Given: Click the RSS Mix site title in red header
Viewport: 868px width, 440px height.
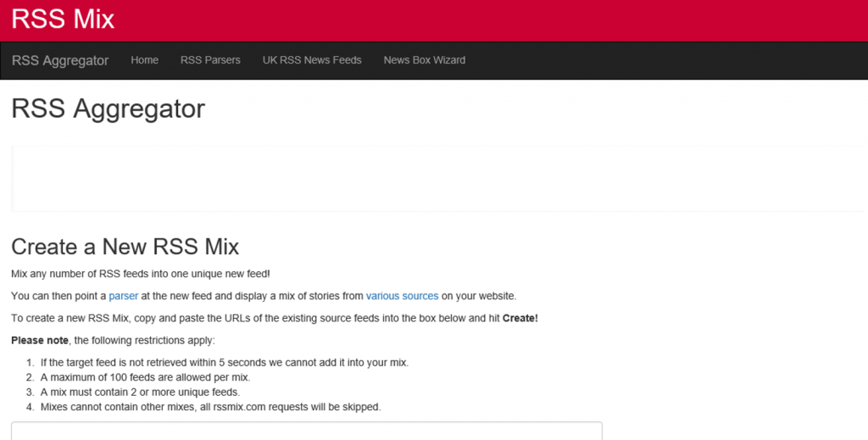Looking at the screenshot, I should point(63,19).
